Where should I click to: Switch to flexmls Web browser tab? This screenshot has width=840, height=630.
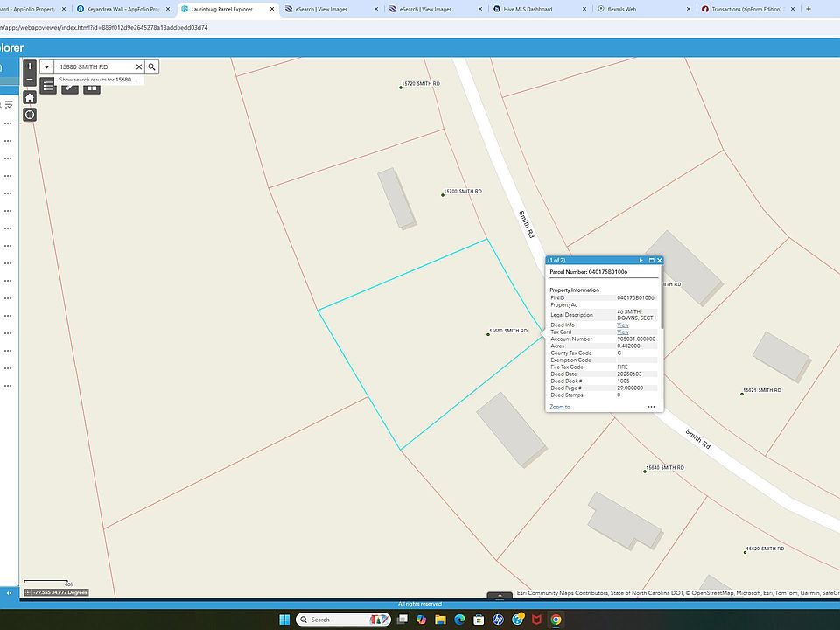623,9
